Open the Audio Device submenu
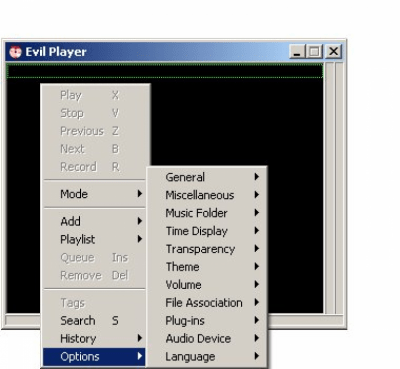 (207, 339)
